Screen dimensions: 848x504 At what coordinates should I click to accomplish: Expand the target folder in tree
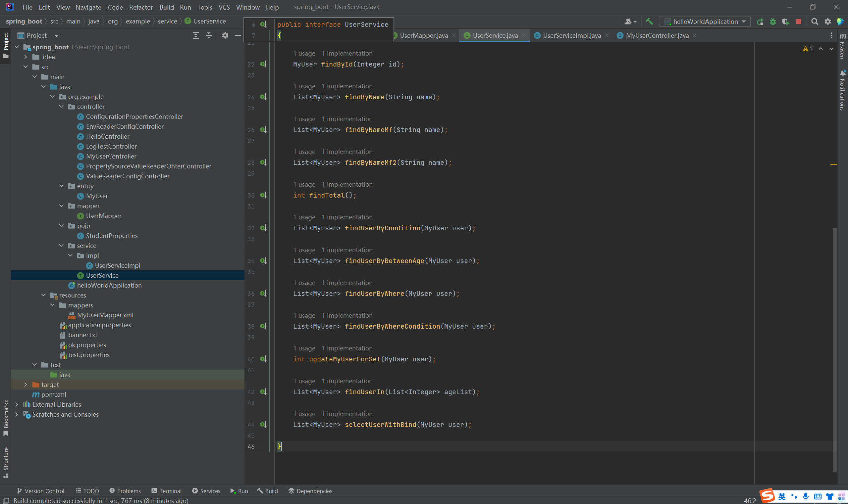(x=26, y=385)
